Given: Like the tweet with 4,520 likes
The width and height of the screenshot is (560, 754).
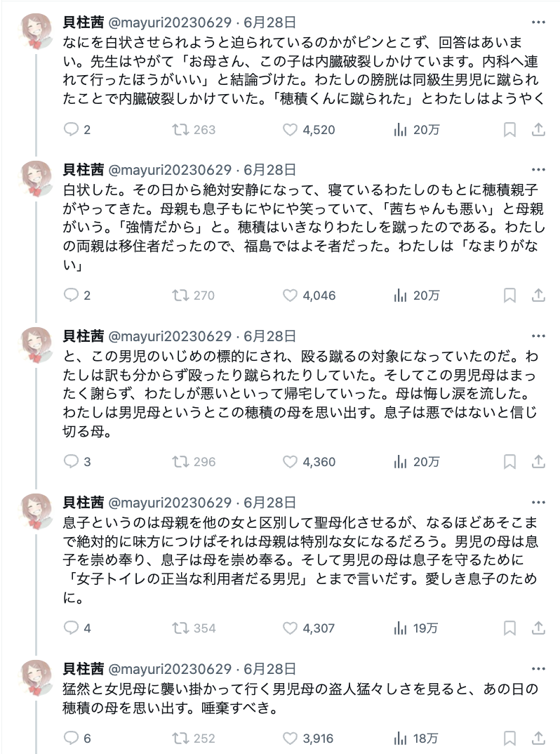Looking at the screenshot, I should [x=291, y=130].
